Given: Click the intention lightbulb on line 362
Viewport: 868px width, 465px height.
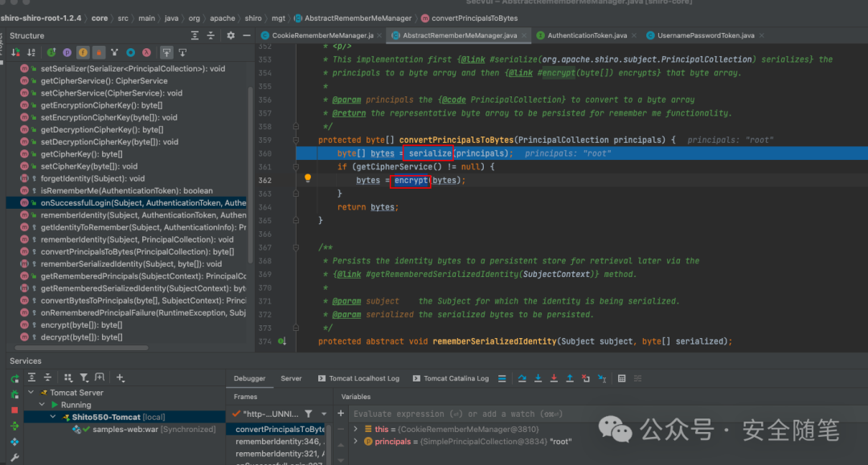Looking at the screenshot, I should coord(308,178).
